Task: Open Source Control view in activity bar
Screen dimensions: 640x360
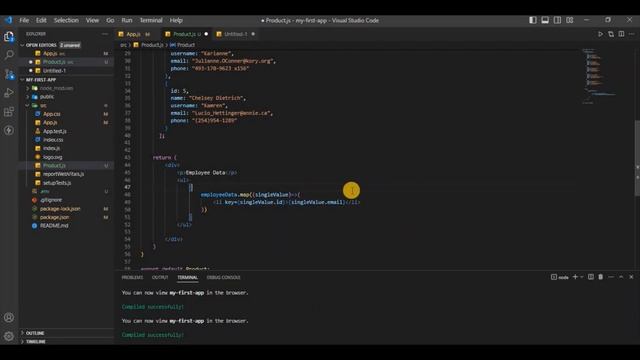Action: [9, 74]
